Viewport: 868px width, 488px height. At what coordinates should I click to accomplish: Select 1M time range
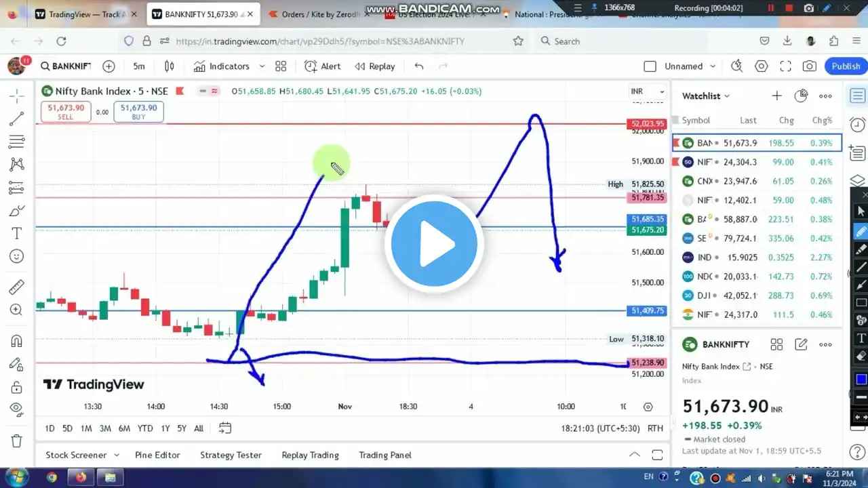pyautogui.click(x=86, y=428)
